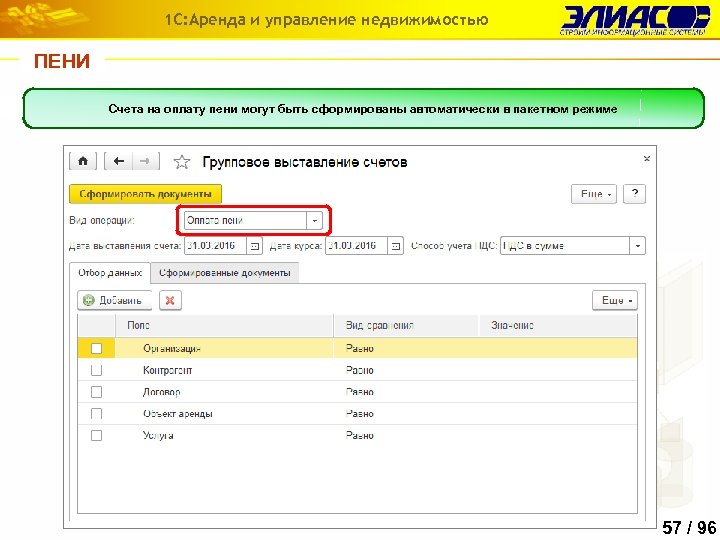The image size is (720, 540).
Task: Select the Контрагент row label
Action: 168,370
